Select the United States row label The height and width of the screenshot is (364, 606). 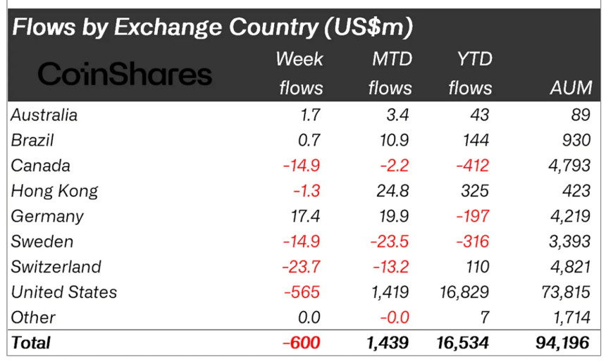click(x=64, y=292)
